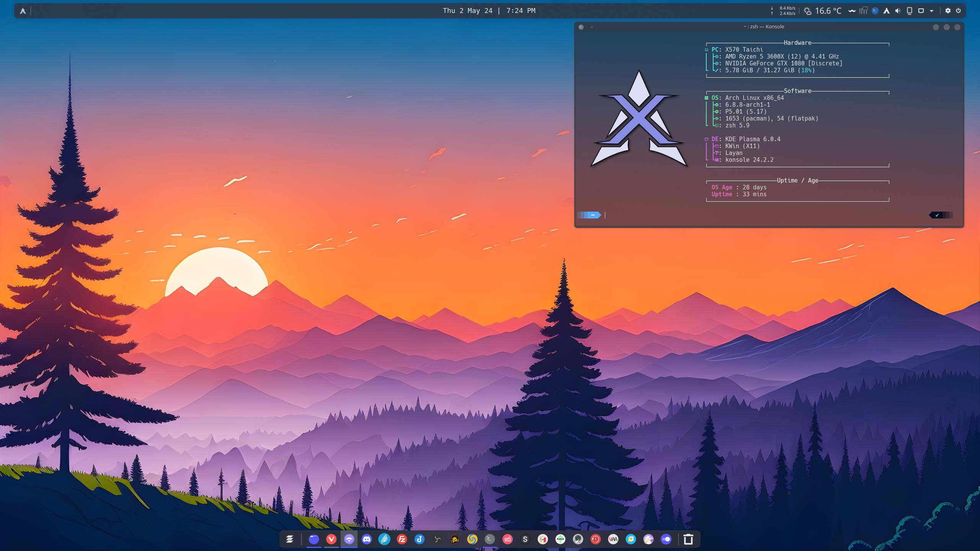Click the power button in top panel
This screenshot has width=980, height=551.
(958, 11)
